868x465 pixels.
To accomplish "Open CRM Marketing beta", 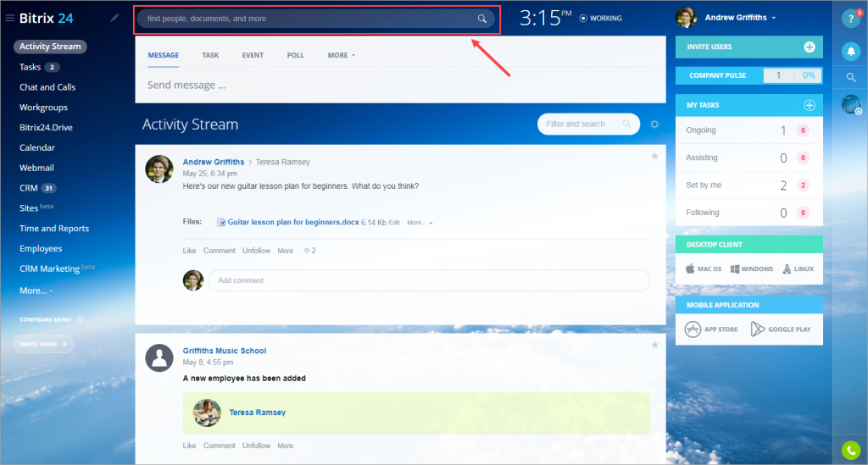I will point(57,268).
